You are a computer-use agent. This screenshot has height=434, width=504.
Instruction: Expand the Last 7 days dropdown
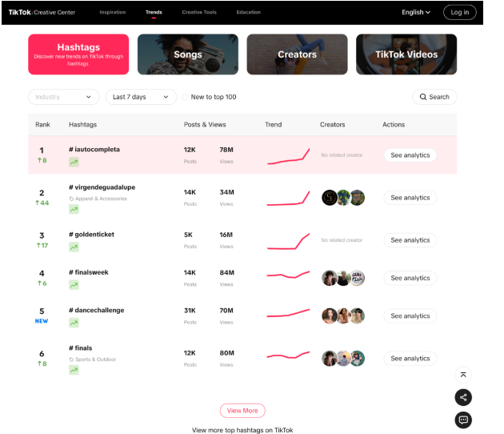(x=141, y=97)
